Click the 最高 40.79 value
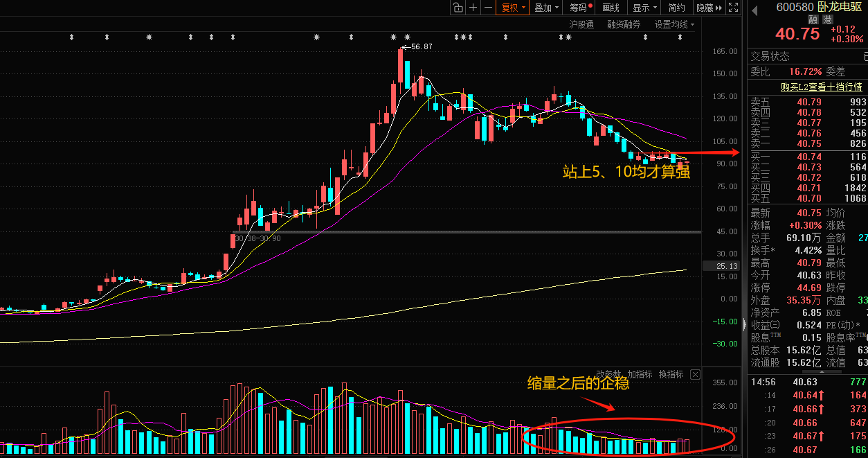The image size is (868, 458). pos(809,263)
